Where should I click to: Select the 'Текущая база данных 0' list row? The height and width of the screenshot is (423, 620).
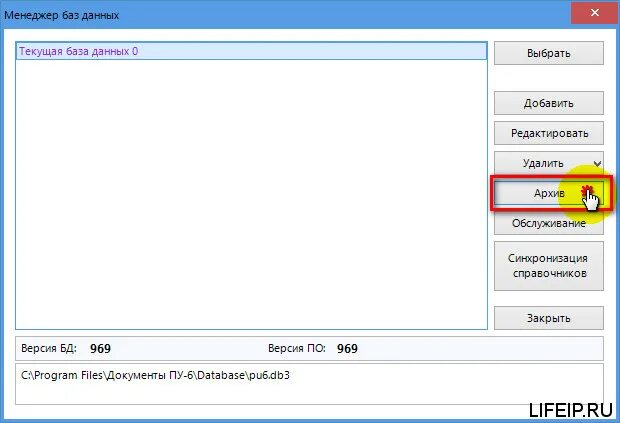click(x=251, y=51)
